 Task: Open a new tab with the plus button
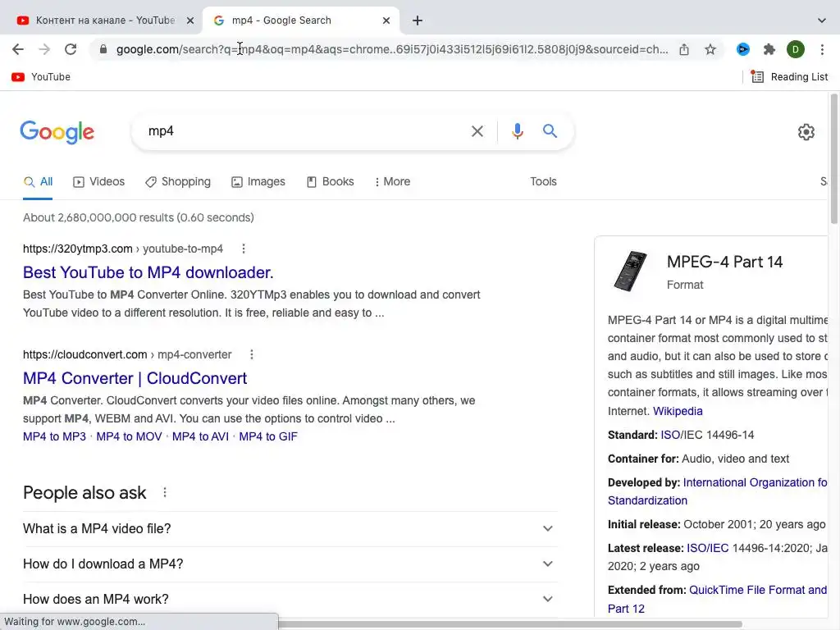tap(418, 21)
